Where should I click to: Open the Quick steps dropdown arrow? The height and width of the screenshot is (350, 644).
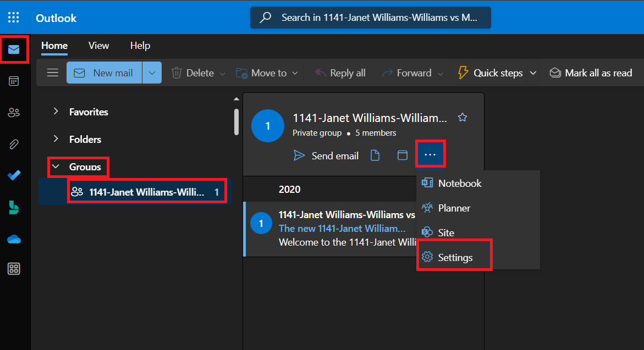pyautogui.click(x=532, y=73)
